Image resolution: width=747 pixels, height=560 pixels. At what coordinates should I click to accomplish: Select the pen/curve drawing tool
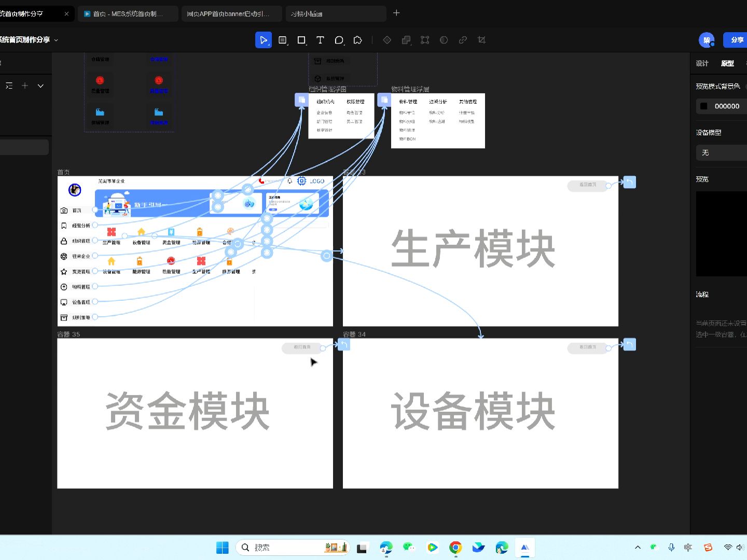tap(339, 40)
